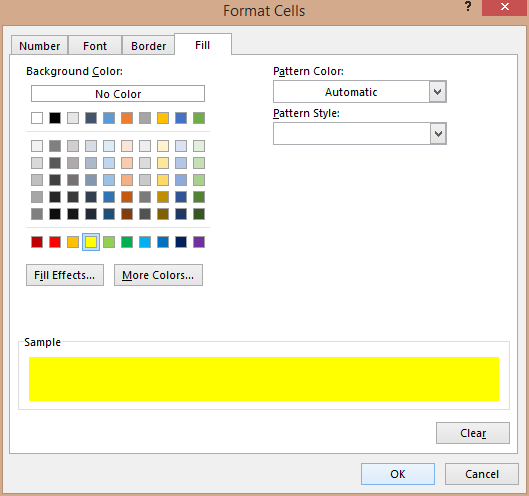Click the No Color button
The width and height of the screenshot is (529, 496).
[118, 93]
